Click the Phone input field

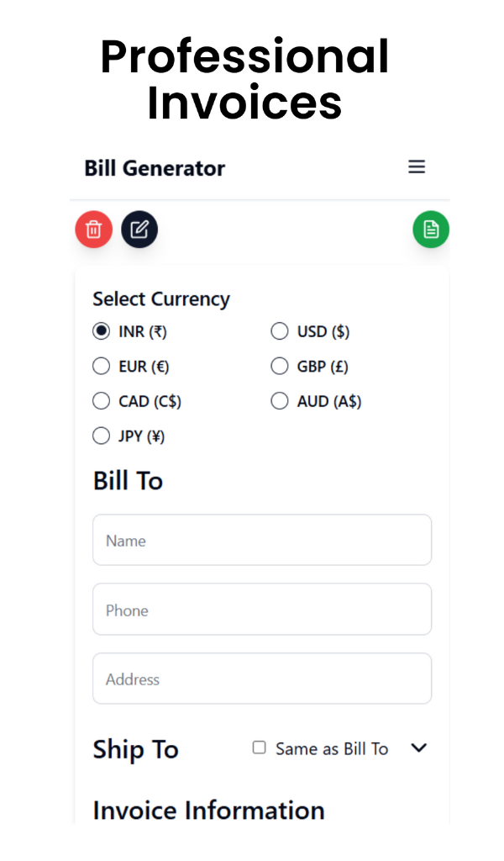point(262,609)
